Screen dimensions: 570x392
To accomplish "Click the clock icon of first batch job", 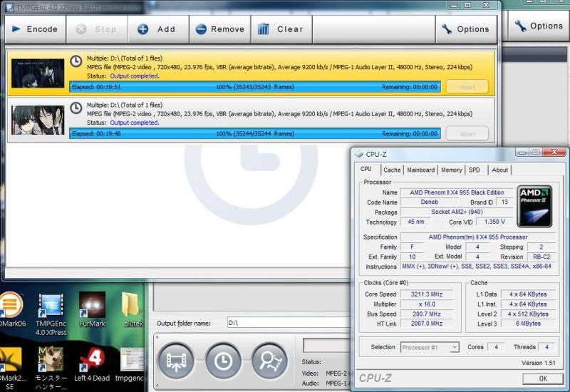I will [76, 61].
